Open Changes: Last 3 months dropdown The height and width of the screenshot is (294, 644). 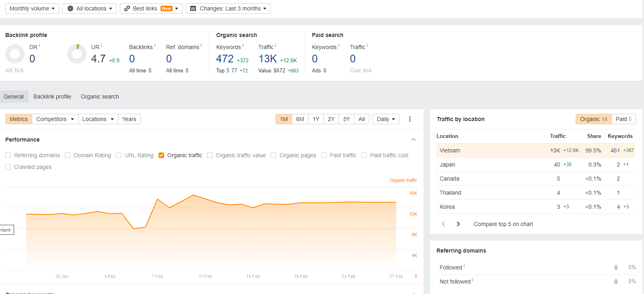pyautogui.click(x=228, y=8)
